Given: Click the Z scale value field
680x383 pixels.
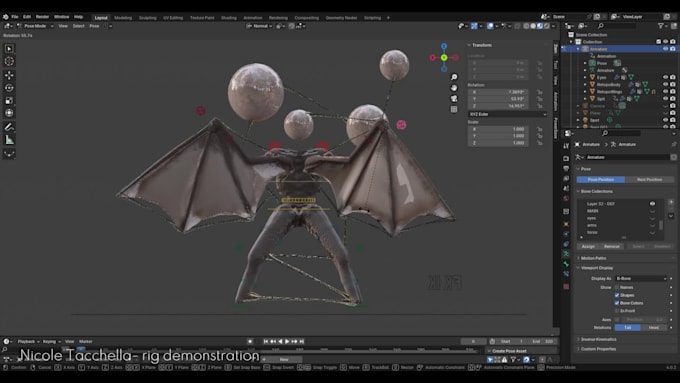Looking at the screenshot, I should [x=499, y=143].
